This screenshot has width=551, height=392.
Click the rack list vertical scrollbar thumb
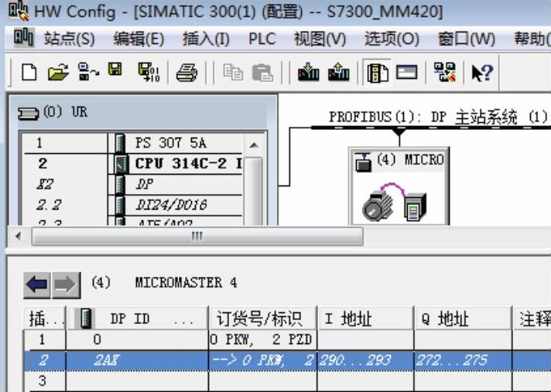click(254, 191)
